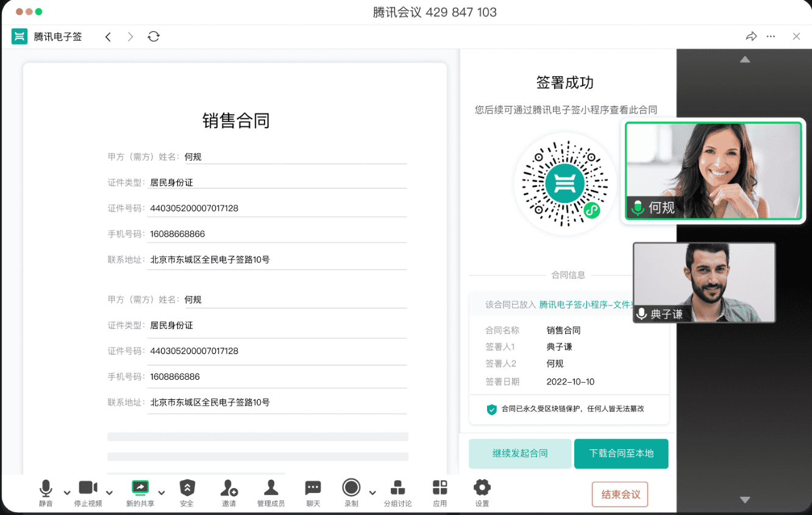Open 管理成员 member management

coord(271,492)
